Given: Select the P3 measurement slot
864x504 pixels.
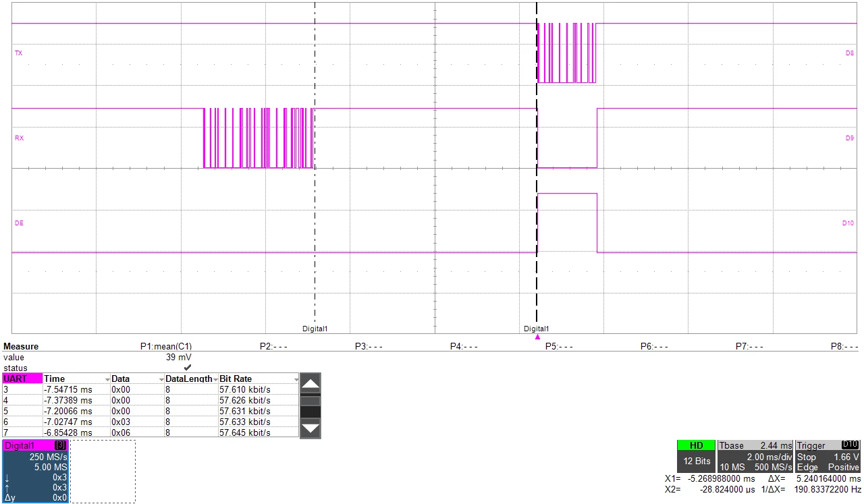Looking at the screenshot, I should (369, 346).
